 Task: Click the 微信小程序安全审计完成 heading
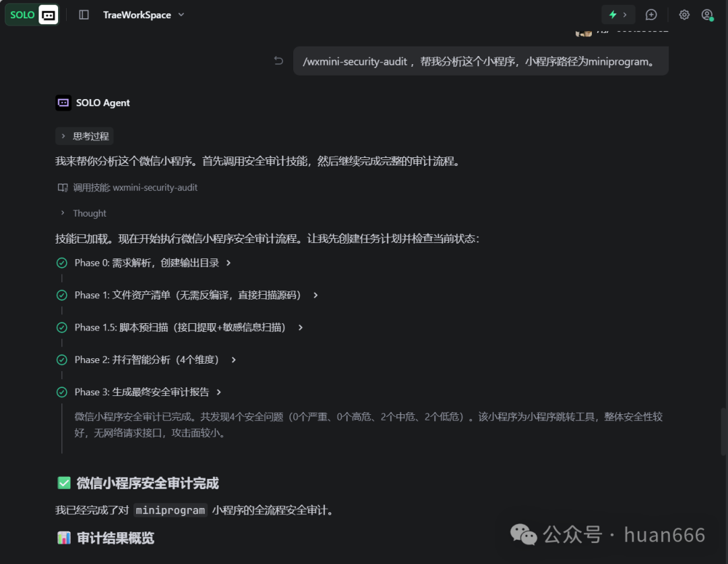[148, 483]
